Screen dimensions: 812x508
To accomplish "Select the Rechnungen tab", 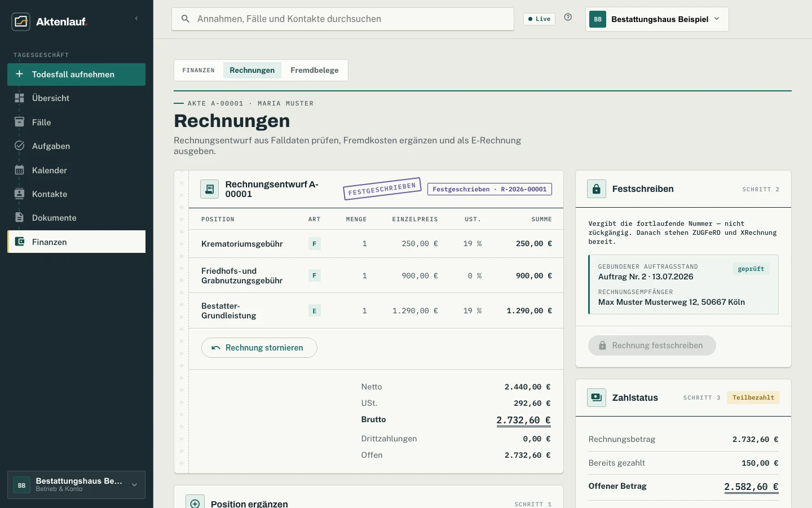I will (x=252, y=70).
